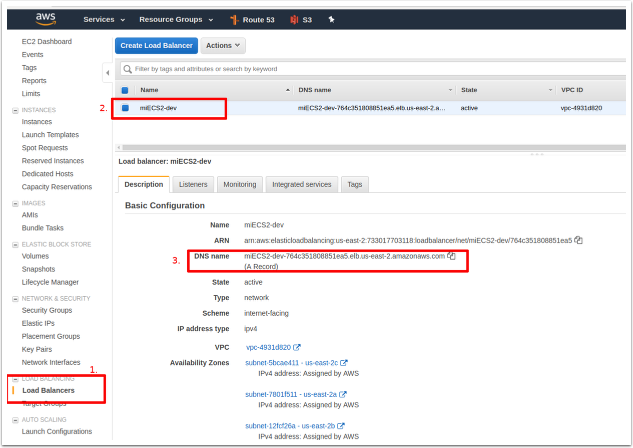Switch to the Tags tab

(354, 184)
